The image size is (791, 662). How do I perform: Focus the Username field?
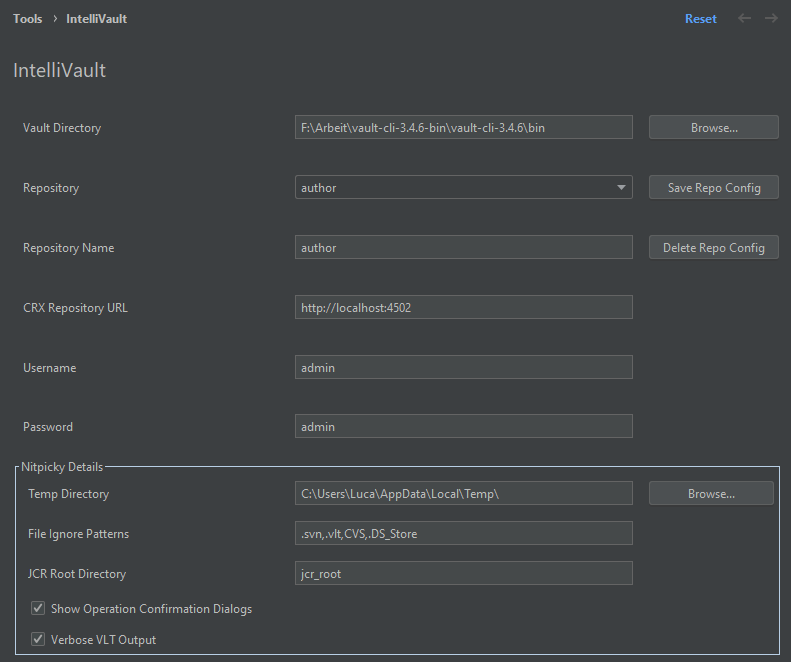click(x=464, y=367)
